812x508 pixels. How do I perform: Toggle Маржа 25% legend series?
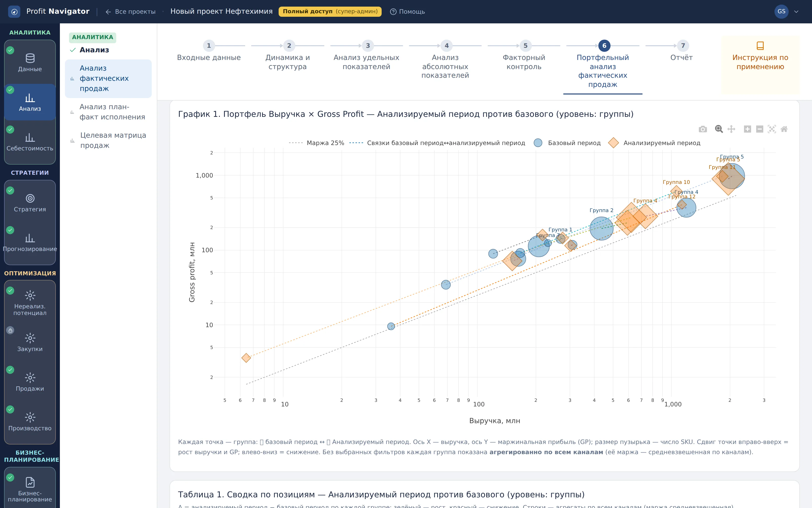(x=316, y=143)
